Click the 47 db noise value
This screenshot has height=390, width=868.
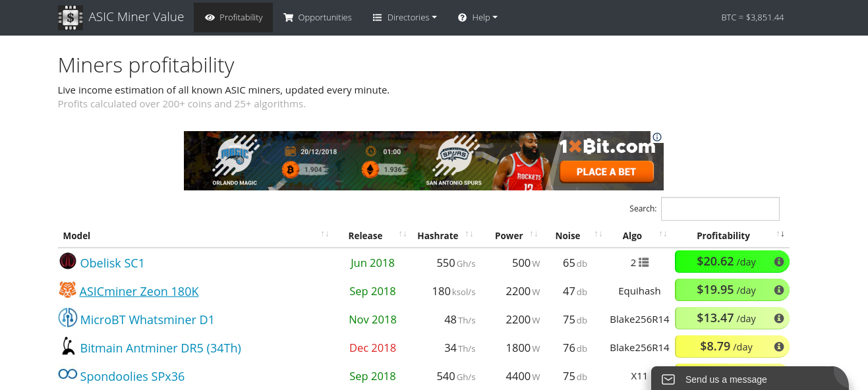coord(575,291)
